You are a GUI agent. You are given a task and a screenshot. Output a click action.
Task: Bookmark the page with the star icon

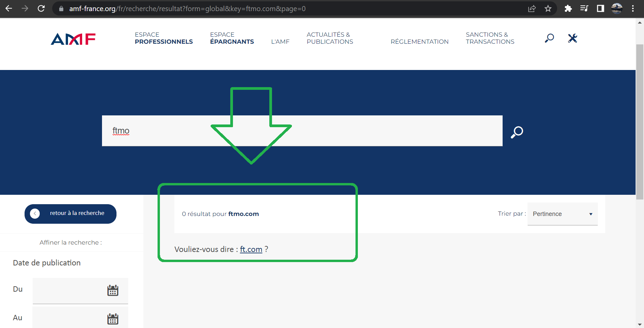[548, 8]
